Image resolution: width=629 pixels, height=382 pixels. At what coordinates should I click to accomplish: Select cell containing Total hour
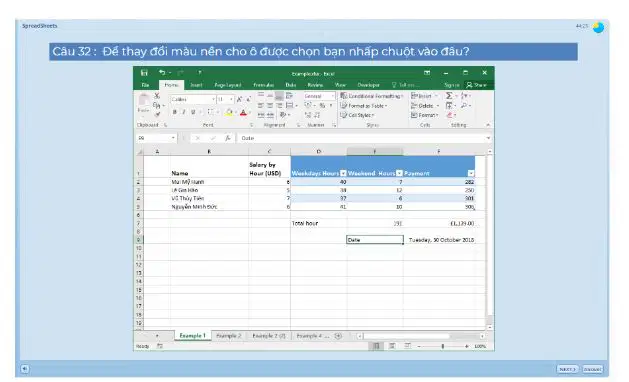(319, 223)
